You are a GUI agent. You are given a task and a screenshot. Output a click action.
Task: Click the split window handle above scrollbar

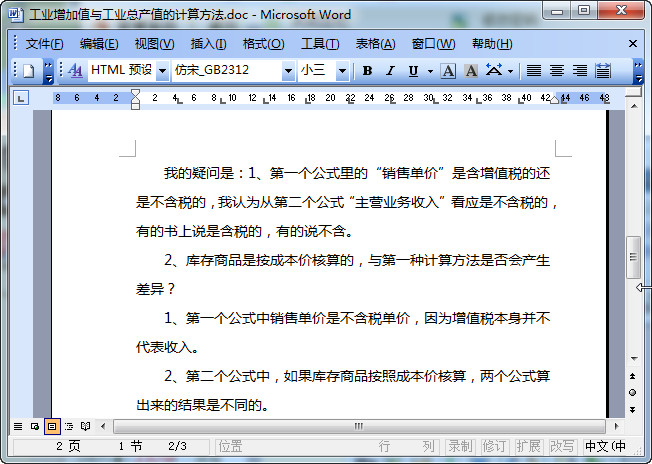(x=634, y=92)
